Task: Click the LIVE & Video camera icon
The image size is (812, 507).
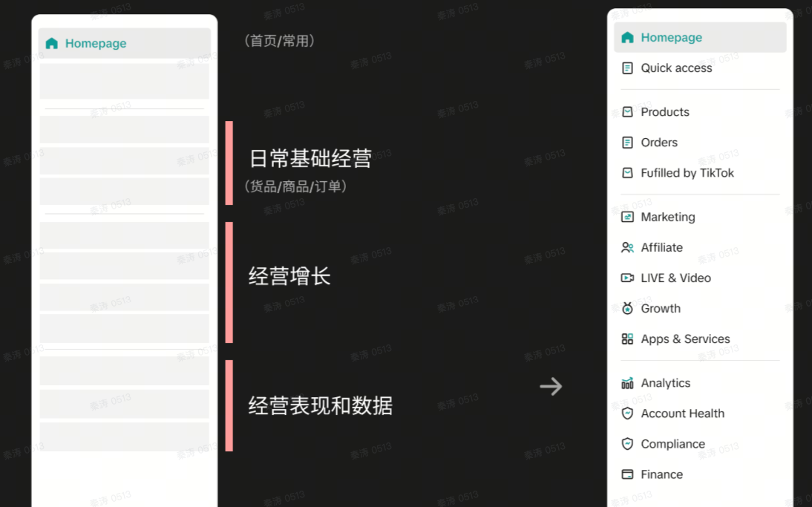Action: (627, 278)
